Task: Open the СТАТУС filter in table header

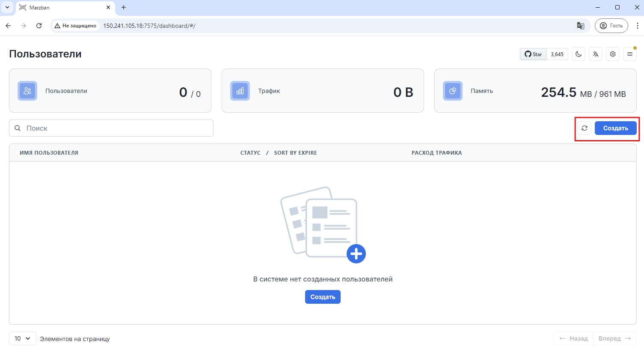Action: pyautogui.click(x=250, y=153)
